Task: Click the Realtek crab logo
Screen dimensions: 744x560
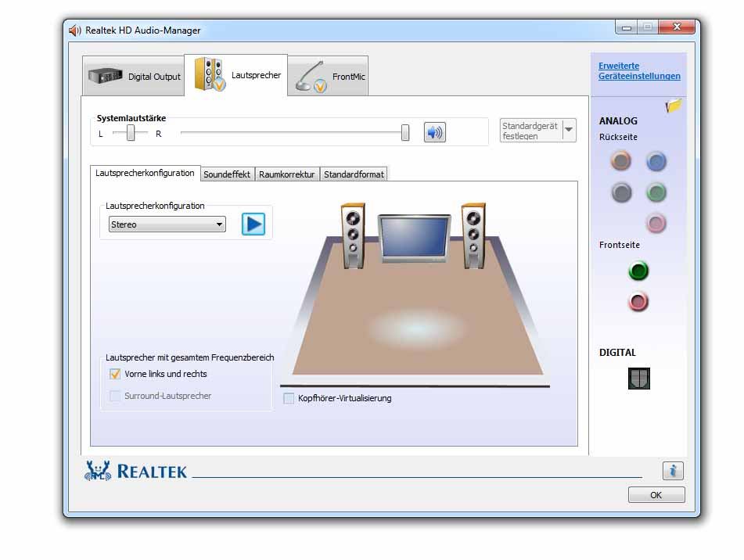Action: pyautogui.click(x=98, y=470)
